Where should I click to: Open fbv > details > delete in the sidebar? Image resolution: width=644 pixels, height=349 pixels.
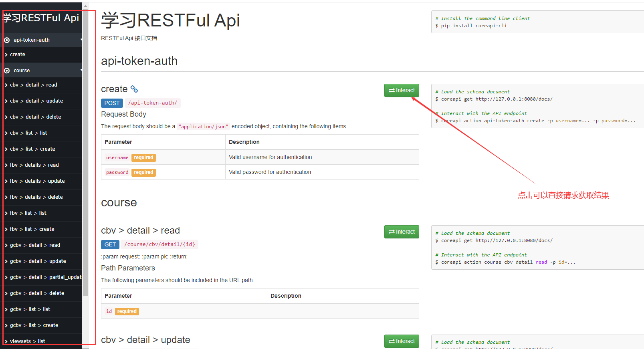(x=36, y=197)
